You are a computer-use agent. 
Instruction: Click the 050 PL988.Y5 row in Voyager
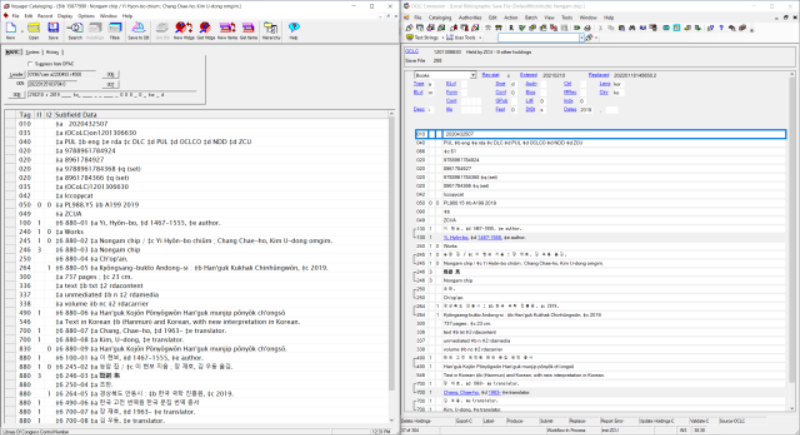(x=198, y=204)
